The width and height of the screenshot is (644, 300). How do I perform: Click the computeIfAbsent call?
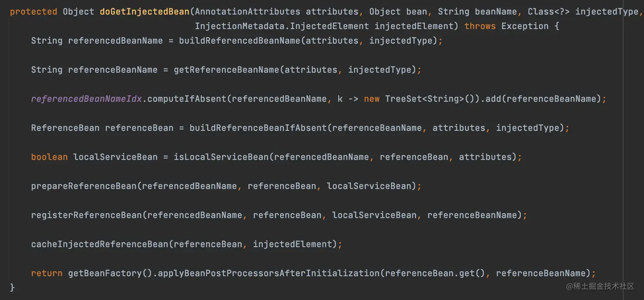tap(187, 99)
